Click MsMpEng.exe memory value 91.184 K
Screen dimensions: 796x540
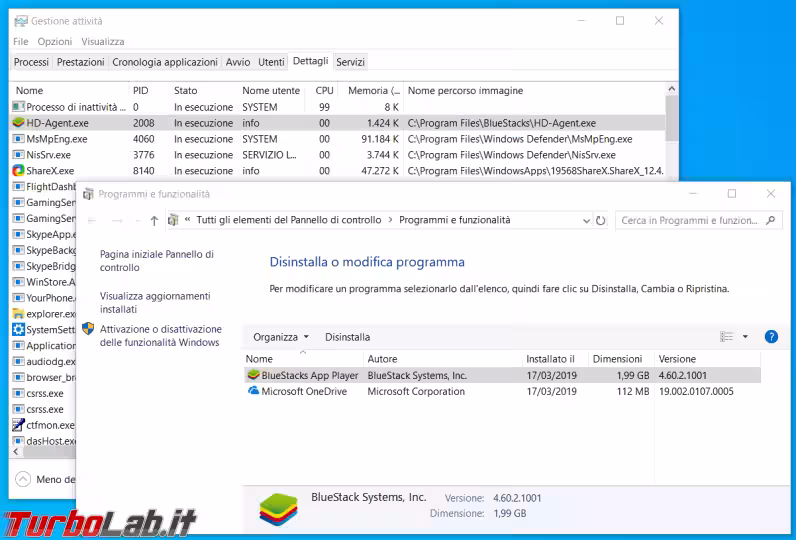(380, 139)
